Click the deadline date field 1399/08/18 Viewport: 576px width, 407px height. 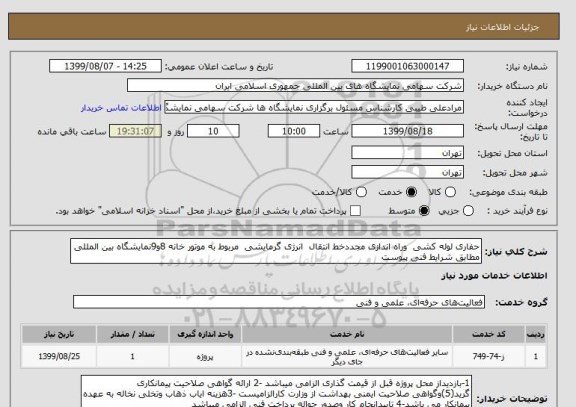click(x=407, y=131)
